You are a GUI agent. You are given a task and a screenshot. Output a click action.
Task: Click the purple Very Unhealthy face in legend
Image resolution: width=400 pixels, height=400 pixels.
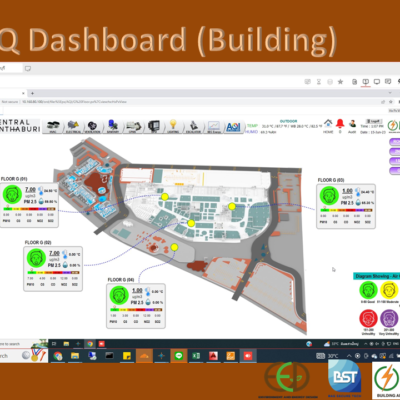click(x=389, y=318)
